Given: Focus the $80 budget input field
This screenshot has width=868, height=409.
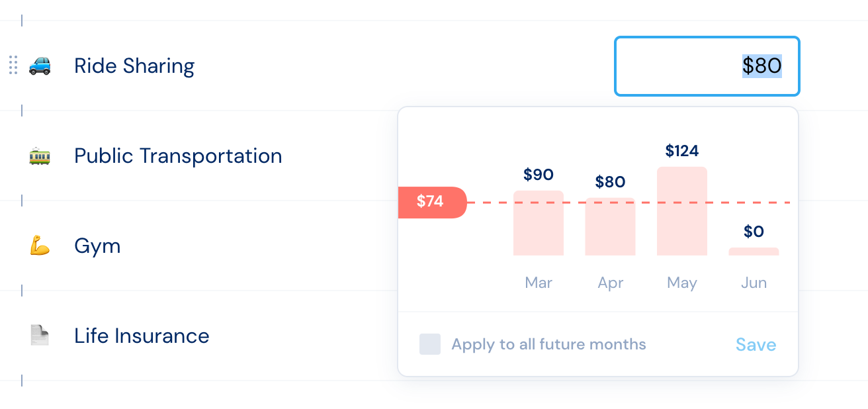Looking at the screenshot, I should (x=707, y=66).
